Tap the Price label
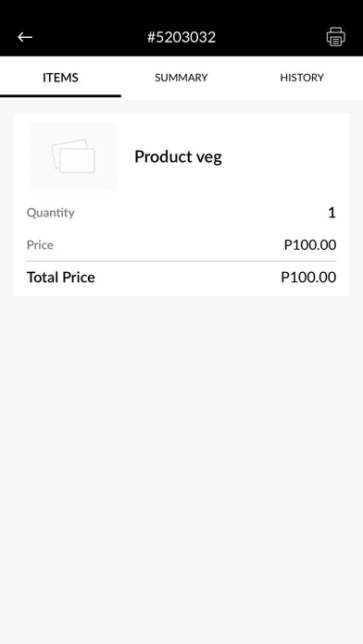363x644 pixels. (40, 245)
